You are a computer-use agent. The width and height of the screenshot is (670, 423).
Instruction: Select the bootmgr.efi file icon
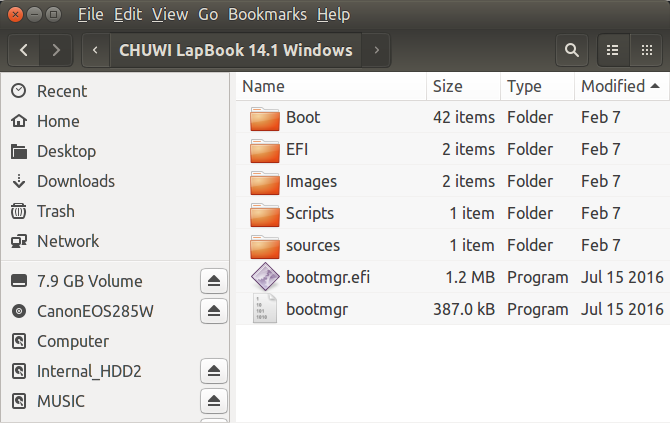265,277
